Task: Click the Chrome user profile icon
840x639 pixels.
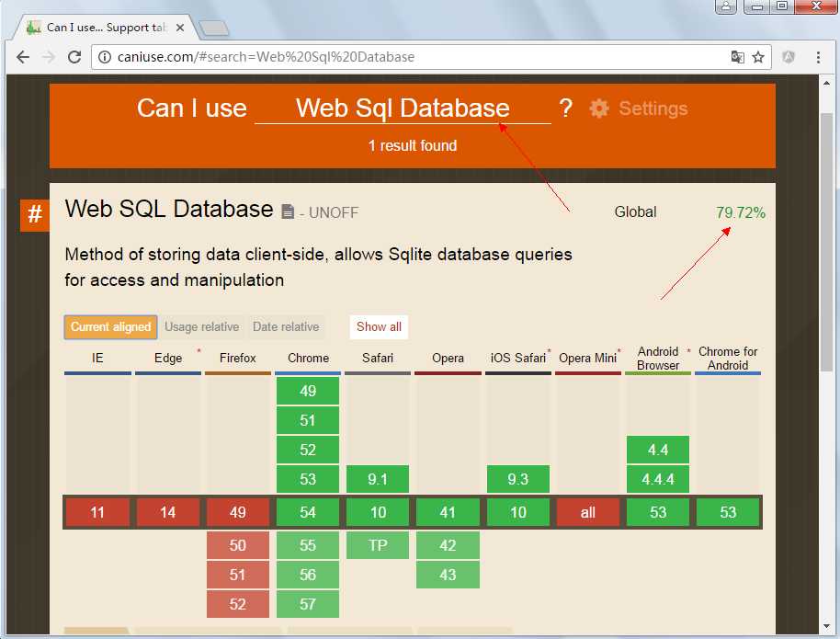Action: click(726, 6)
